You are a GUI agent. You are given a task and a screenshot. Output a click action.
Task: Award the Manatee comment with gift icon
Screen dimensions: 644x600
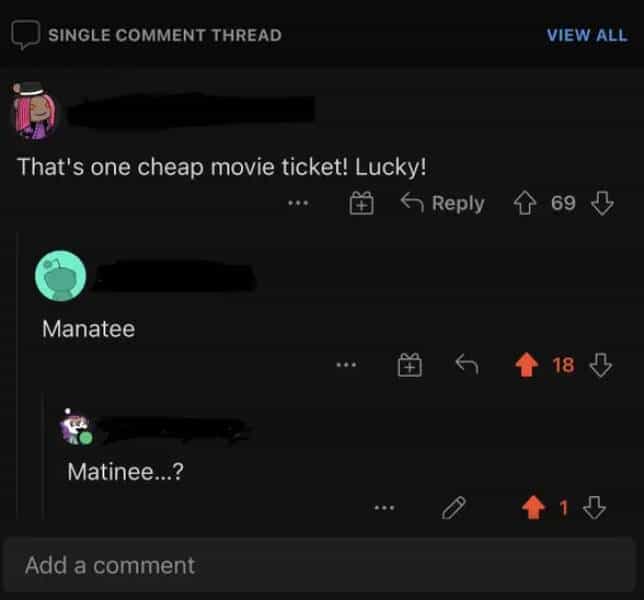click(x=409, y=365)
